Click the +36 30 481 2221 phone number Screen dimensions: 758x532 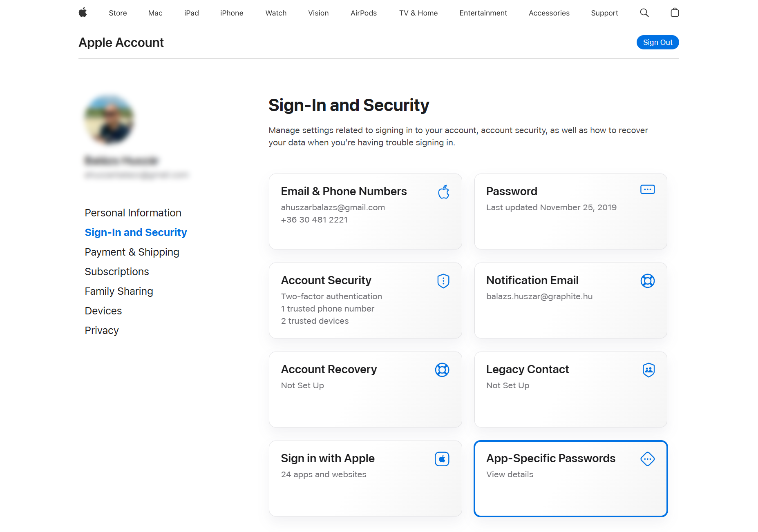314,220
